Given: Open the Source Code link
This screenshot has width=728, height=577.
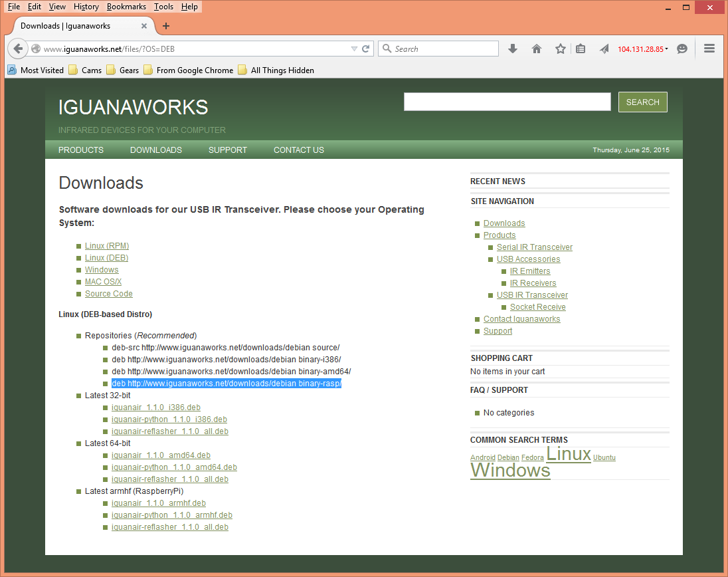Looking at the screenshot, I should click(109, 294).
